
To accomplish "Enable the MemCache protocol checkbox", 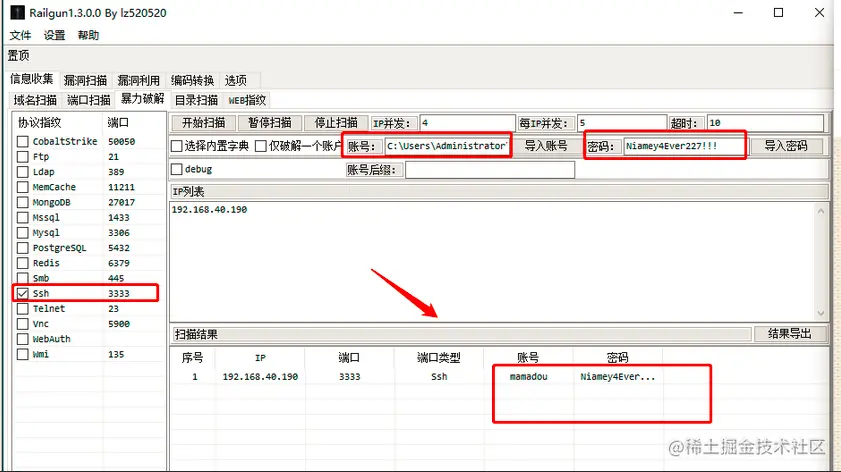I will point(23,187).
